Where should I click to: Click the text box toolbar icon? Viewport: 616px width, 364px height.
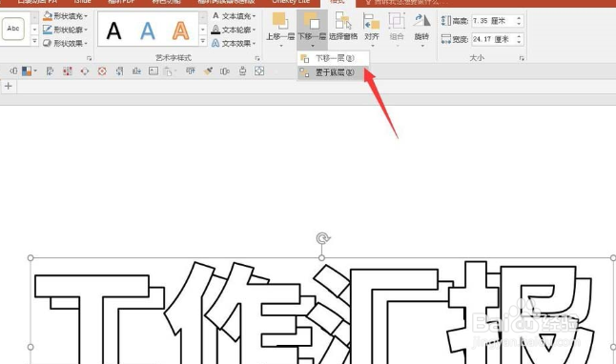coord(154,71)
